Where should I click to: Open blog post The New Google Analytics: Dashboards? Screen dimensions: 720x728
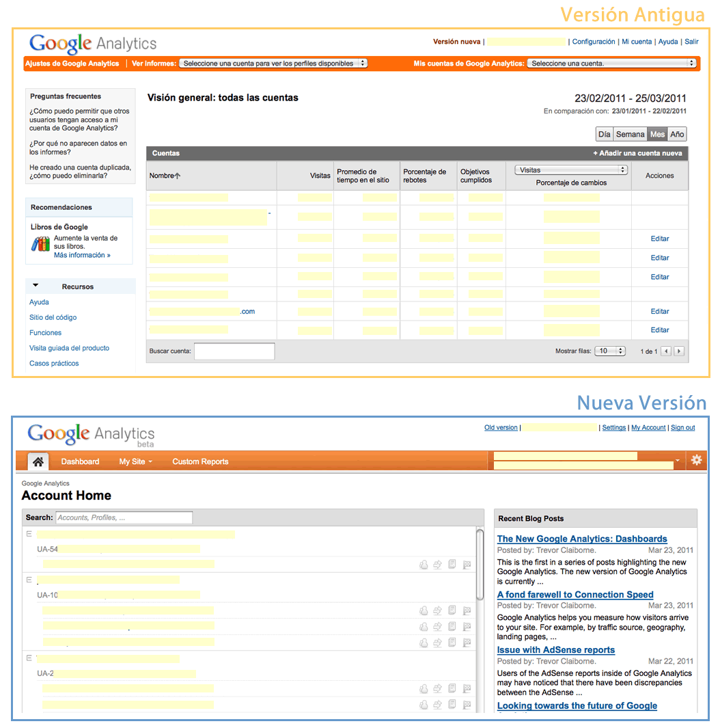click(582, 539)
